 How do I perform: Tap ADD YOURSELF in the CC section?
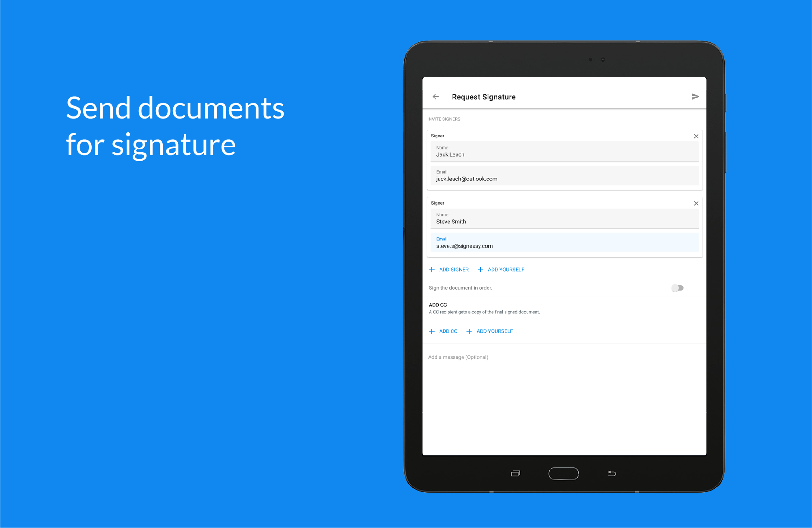494,331
